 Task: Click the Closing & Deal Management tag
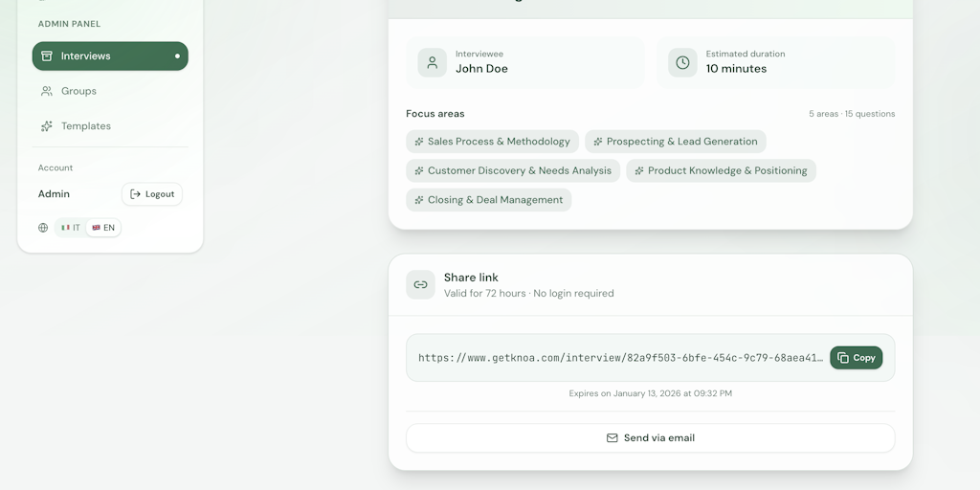click(x=488, y=200)
